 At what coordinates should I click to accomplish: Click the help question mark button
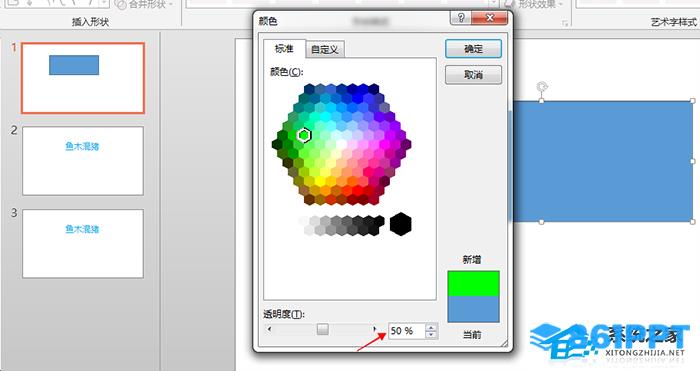click(x=461, y=18)
